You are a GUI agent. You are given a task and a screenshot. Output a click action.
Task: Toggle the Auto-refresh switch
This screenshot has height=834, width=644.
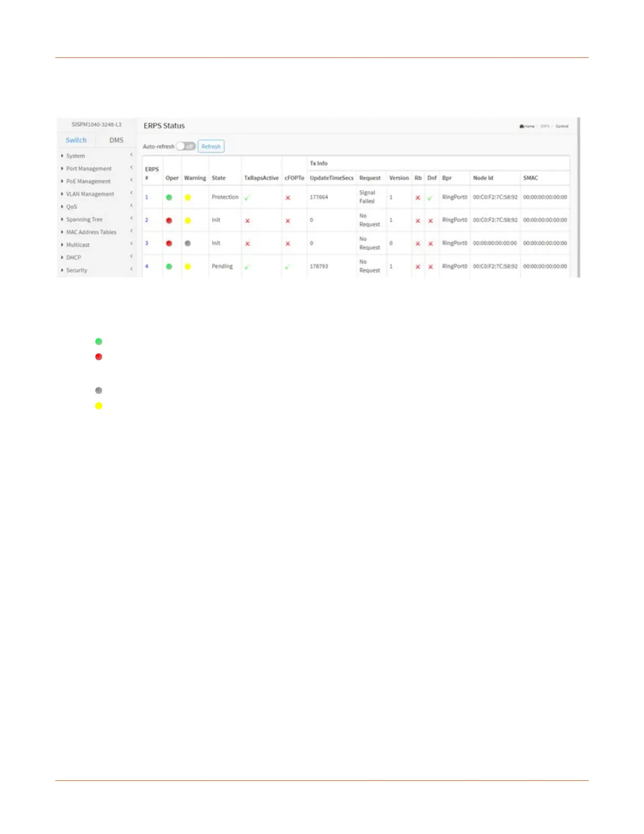[185, 146]
